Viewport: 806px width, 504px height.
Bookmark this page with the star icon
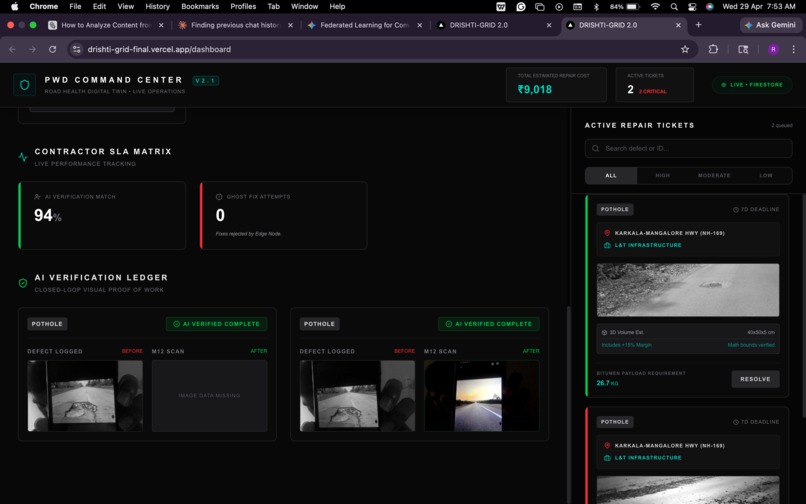point(685,49)
